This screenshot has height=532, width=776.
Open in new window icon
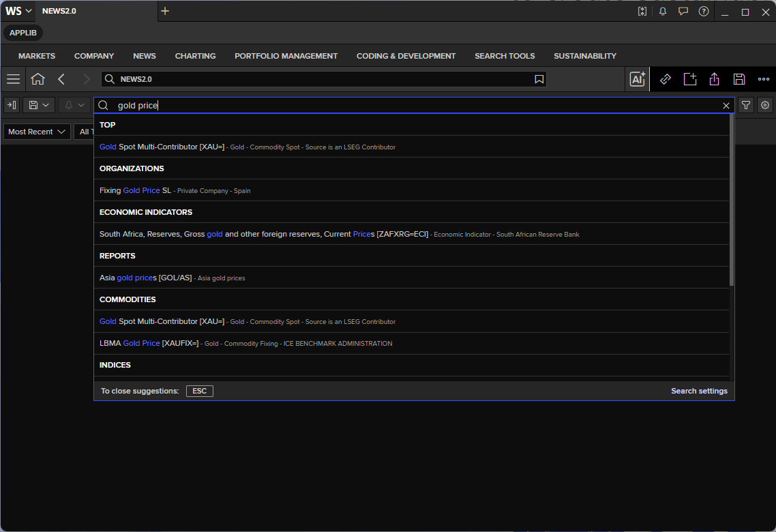pos(690,79)
